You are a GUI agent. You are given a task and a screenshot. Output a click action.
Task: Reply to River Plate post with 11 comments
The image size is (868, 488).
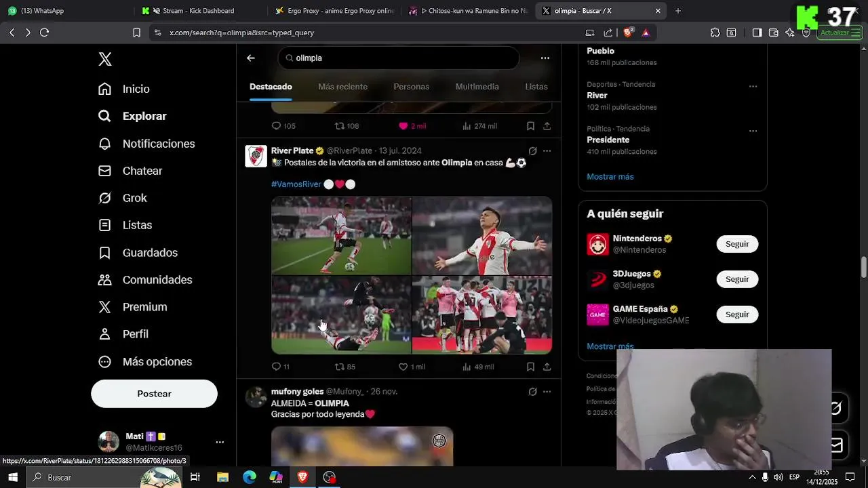point(280,367)
